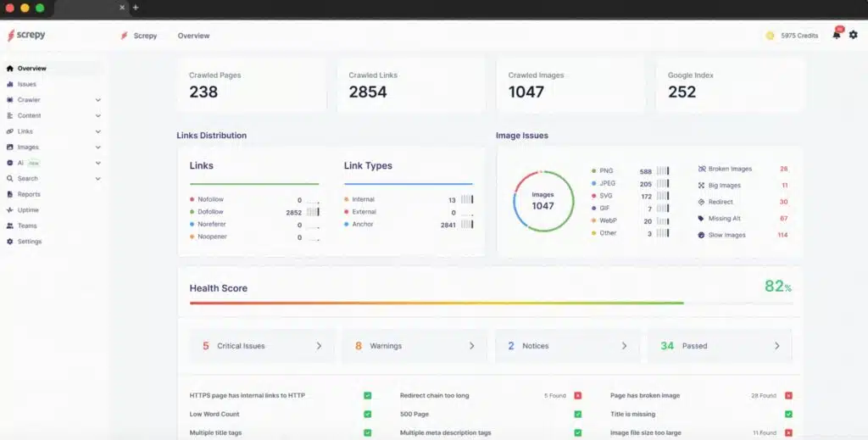
Task: Click the Links chain icon in sidebar
Action: click(x=9, y=131)
